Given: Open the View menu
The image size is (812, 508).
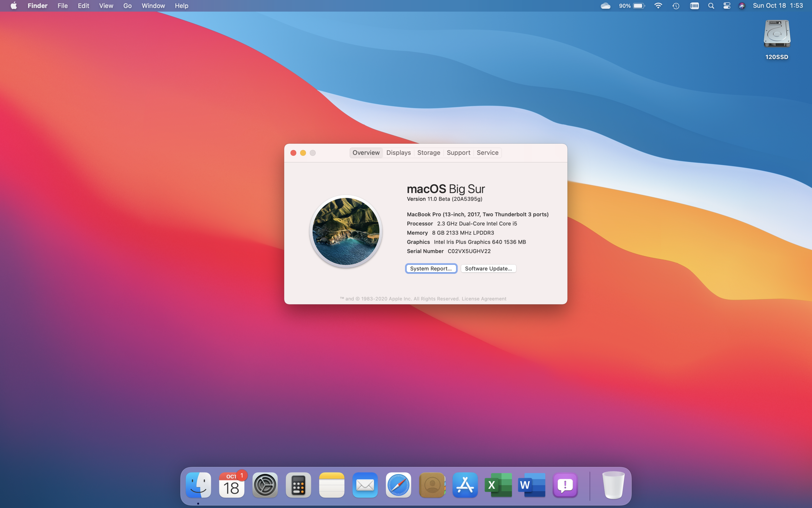Looking at the screenshot, I should tap(106, 6).
